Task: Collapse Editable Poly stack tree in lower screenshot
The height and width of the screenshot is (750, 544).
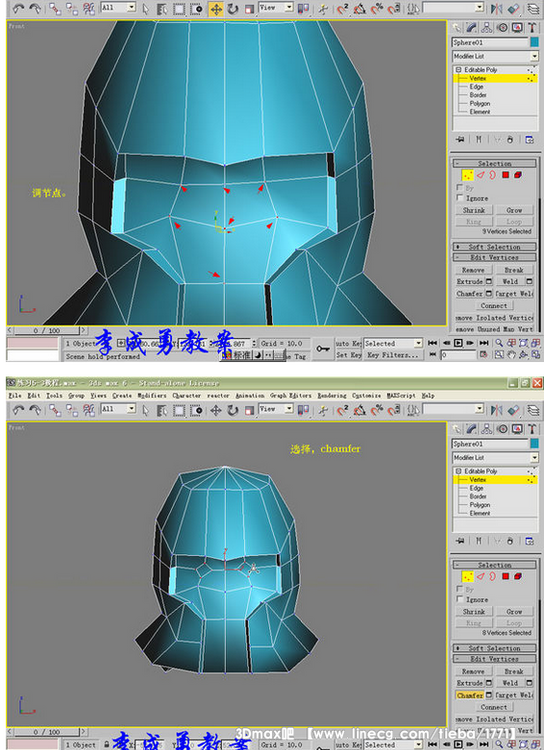Action: 458,471
